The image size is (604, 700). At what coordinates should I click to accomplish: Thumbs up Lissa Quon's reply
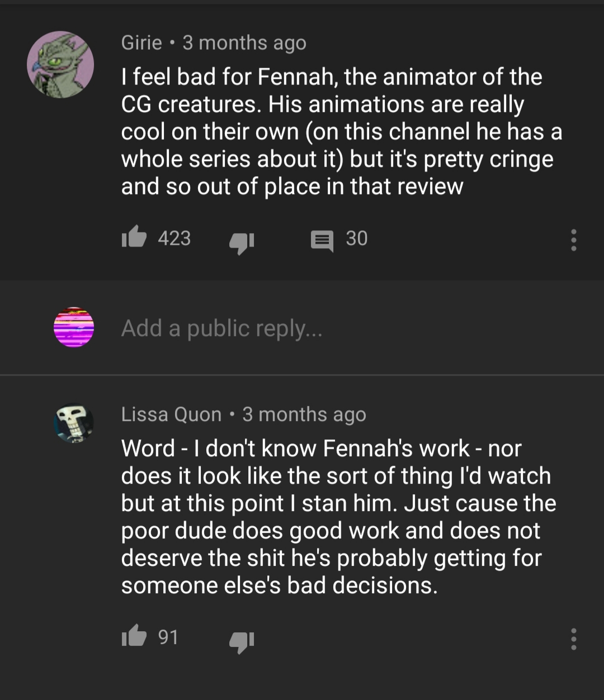pos(134,638)
